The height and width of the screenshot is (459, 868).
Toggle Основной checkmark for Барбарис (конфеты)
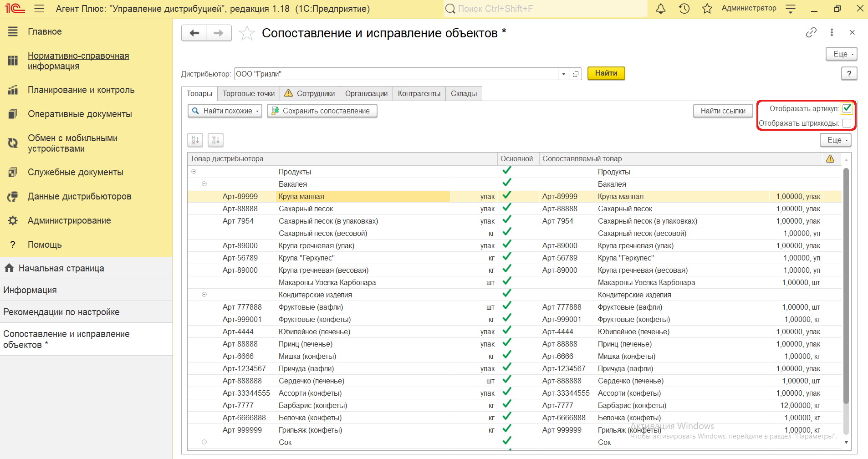506,404
